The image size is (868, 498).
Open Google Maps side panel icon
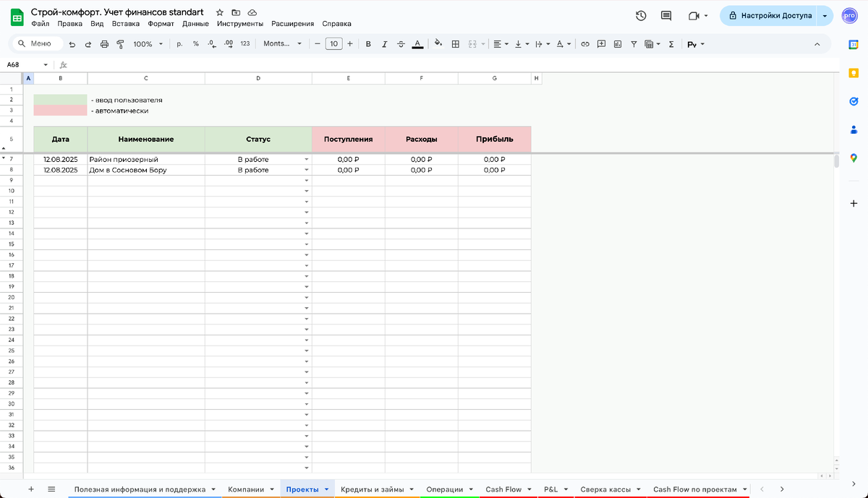[854, 158]
